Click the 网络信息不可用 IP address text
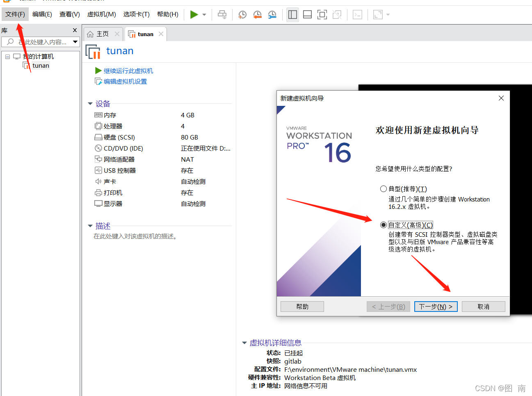532x396 pixels. point(306,386)
